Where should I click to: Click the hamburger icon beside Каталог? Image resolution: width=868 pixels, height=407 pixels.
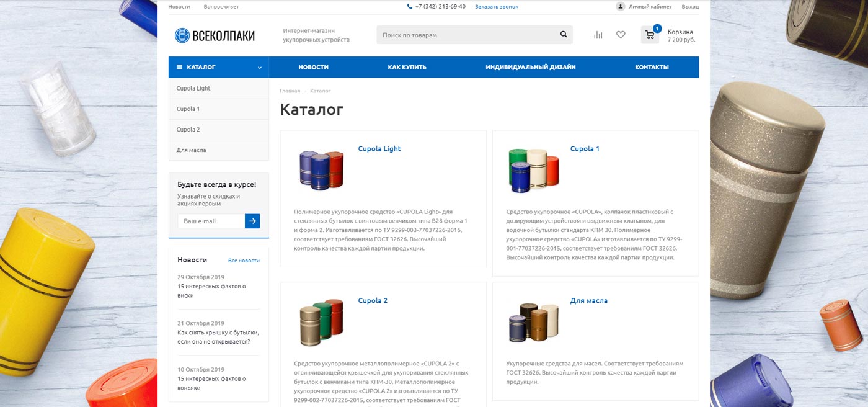click(180, 67)
